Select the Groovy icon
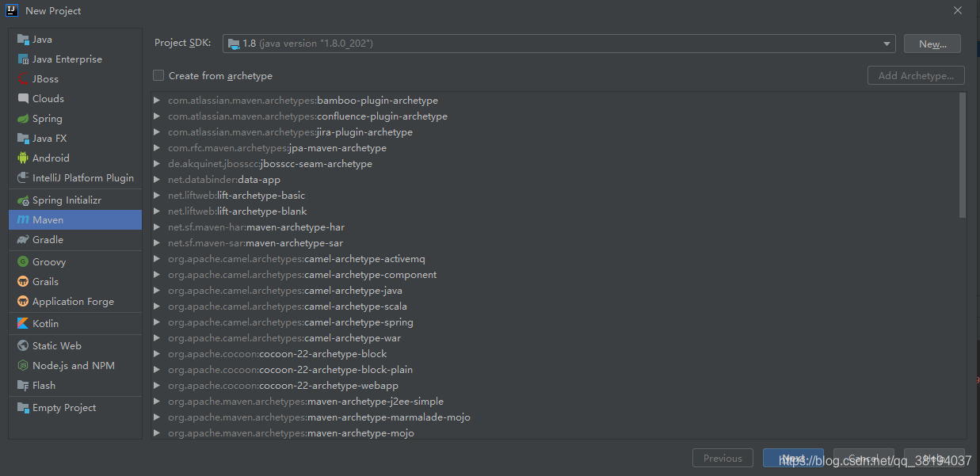This screenshot has height=476, width=980. [x=24, y=262]
